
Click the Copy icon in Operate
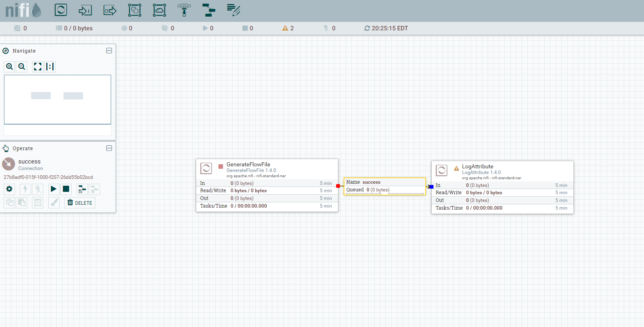[9, 202]
